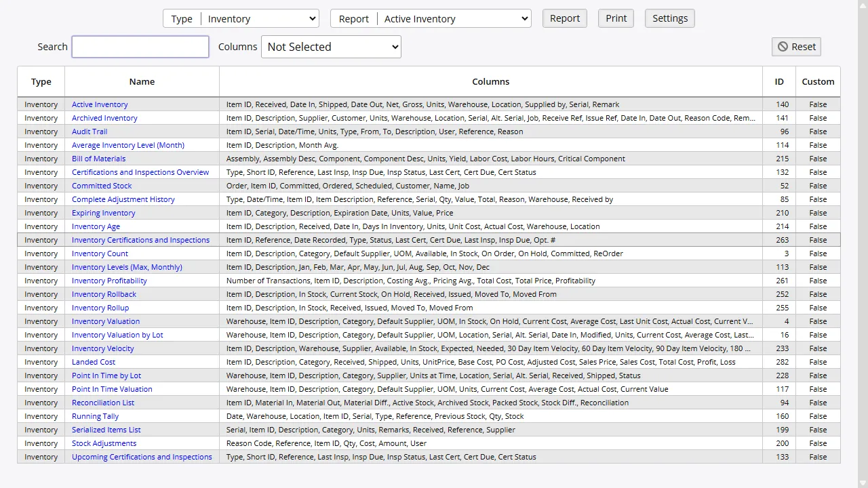Viewport: 868px width, 488px height.
Task: Sort by the ID column header
Action: click(x=778, y=81)
